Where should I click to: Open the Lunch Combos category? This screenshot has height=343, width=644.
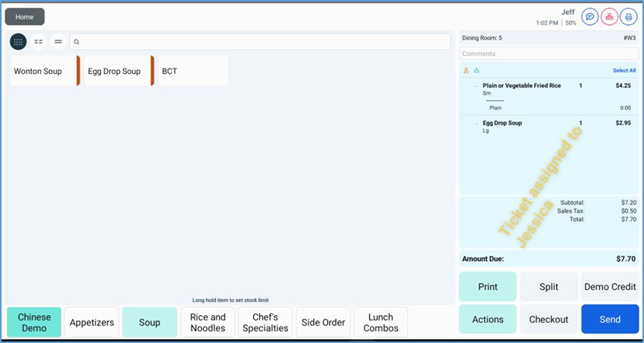[x=381, y=322]
